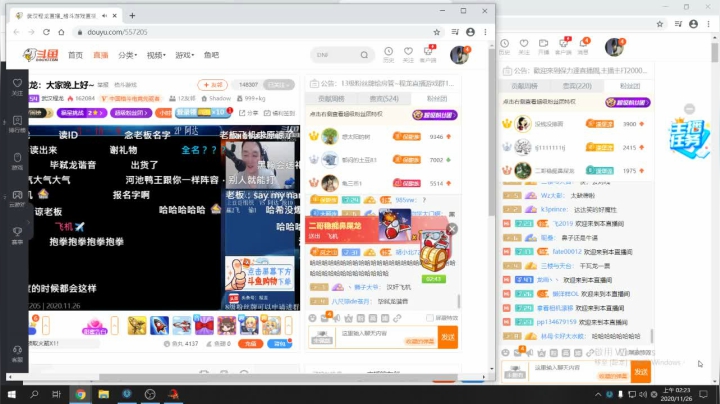
Task: Click the orange 友邻 plus button
Action: [x=213, y=85]
